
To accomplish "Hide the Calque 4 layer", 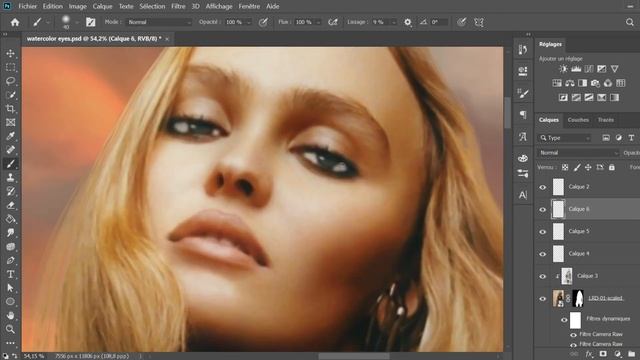I will point(542,254).
